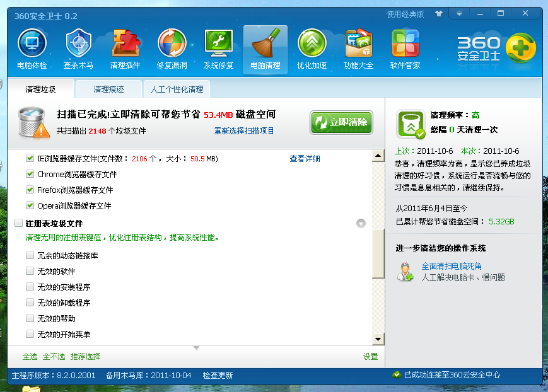Open 全面清扫电脑死角 link
The height and width of the screenshot is (392, 548).
(x=452, y=266)
